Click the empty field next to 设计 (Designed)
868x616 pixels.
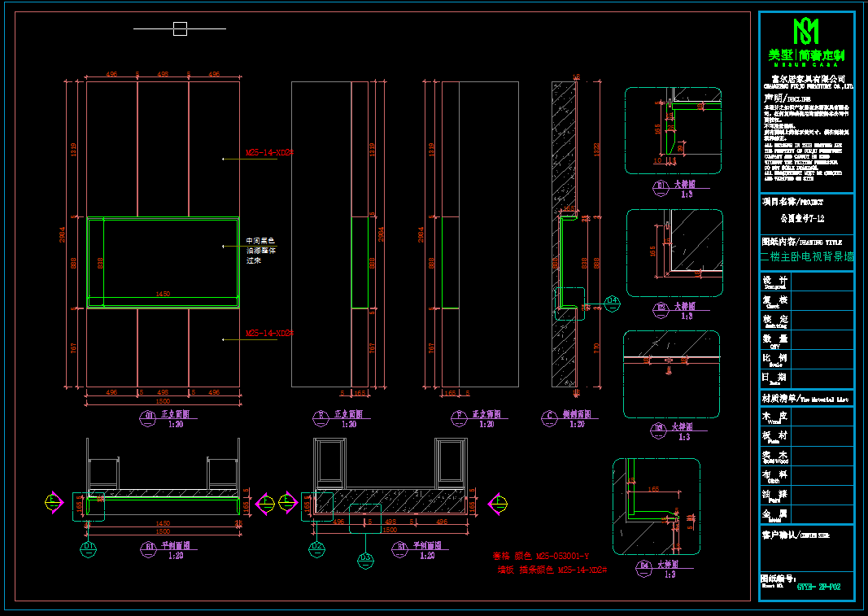click(x=822, y=282)
